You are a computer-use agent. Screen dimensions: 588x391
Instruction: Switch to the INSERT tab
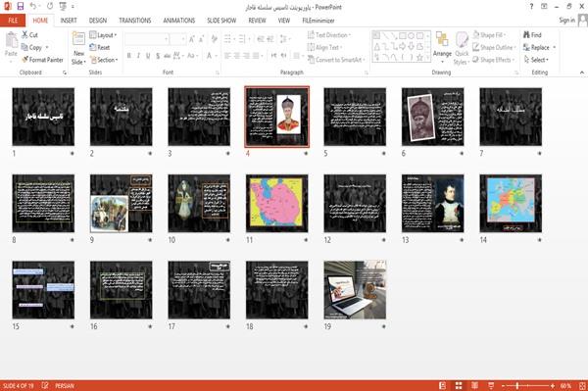69,21
